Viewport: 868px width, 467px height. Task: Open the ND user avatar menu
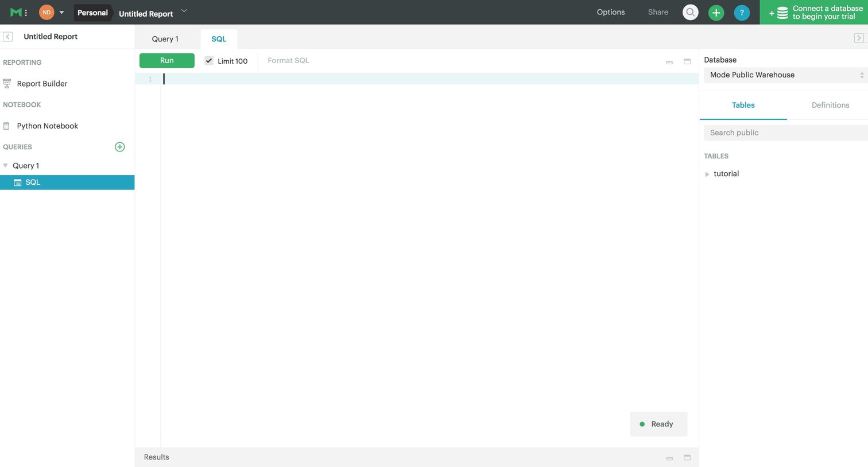click(x=46, y=12)
